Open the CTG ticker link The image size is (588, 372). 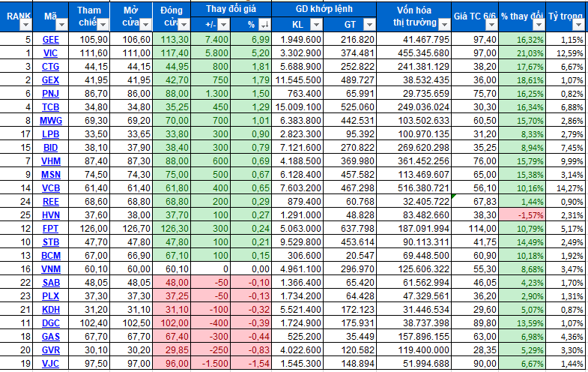point(51,67)
